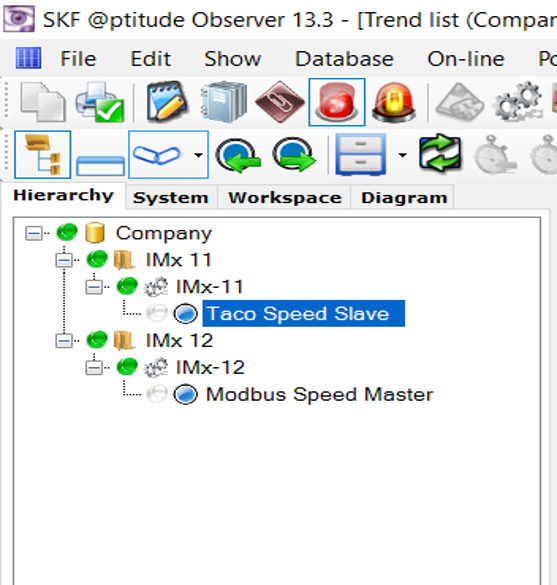Click the globe with left green arrow
This screenshot has height=585, width=557.
(238, 155)
